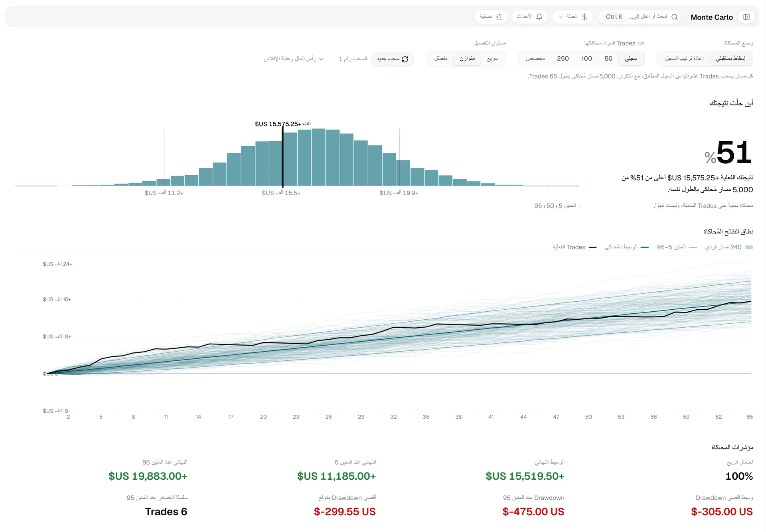This screenshot has width=766, height=532.
Task: Open the تصفية filter button
Action: pyautogui.click(x=491, y=17)
